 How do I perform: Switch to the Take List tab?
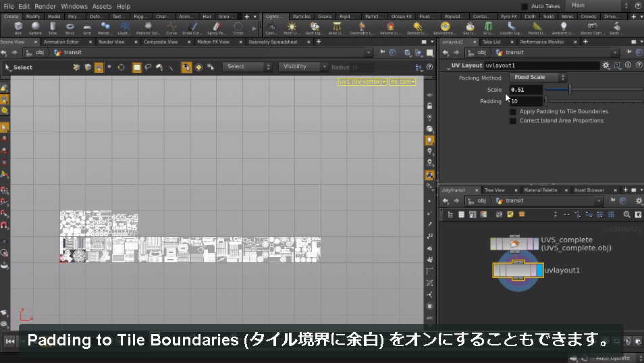491,42
